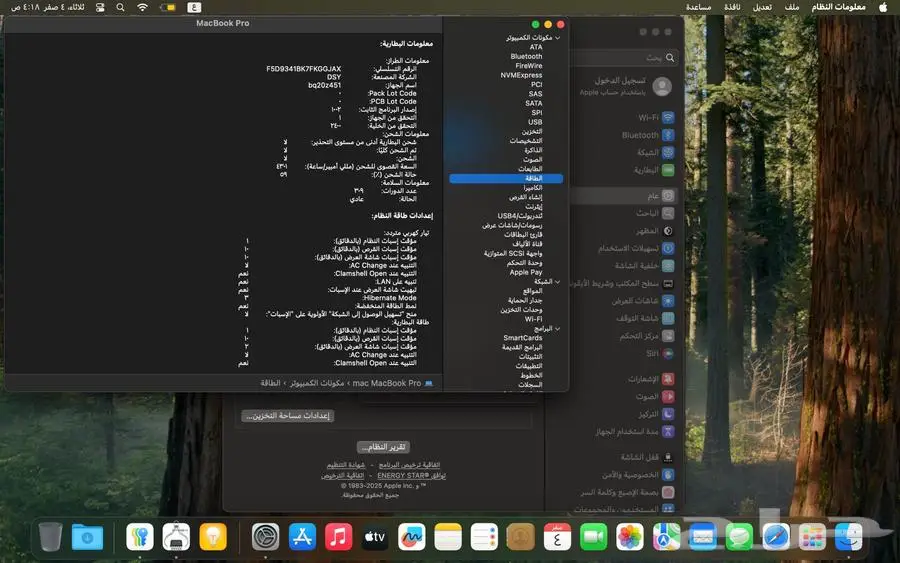Click search field in System Settings

624,57
